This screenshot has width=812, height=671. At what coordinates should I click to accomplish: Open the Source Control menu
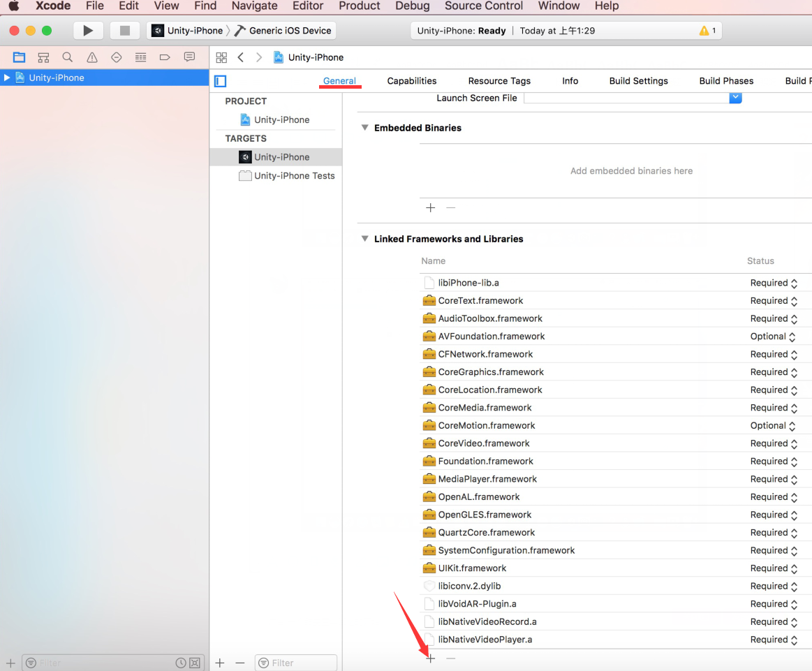(x=484, y=6)
